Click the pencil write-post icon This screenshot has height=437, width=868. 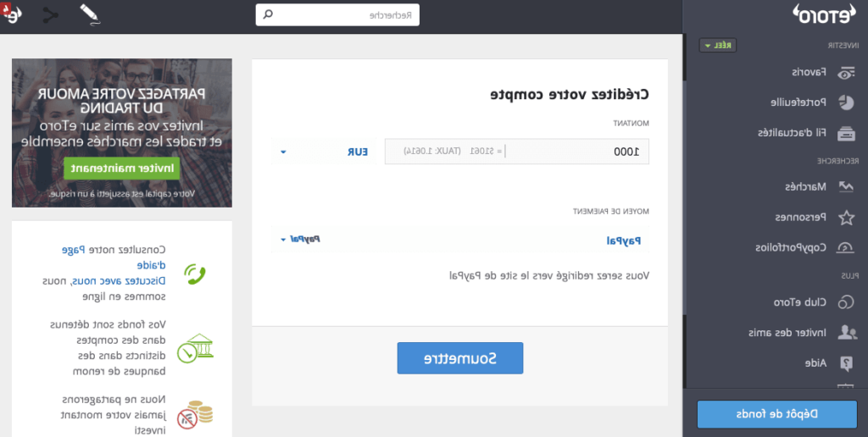click(90, 14)
